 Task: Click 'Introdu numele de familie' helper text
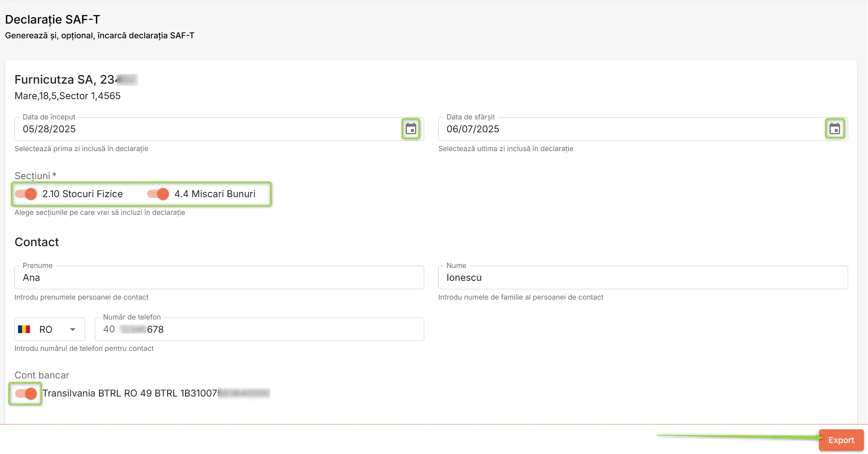click(x=521, y=297)
